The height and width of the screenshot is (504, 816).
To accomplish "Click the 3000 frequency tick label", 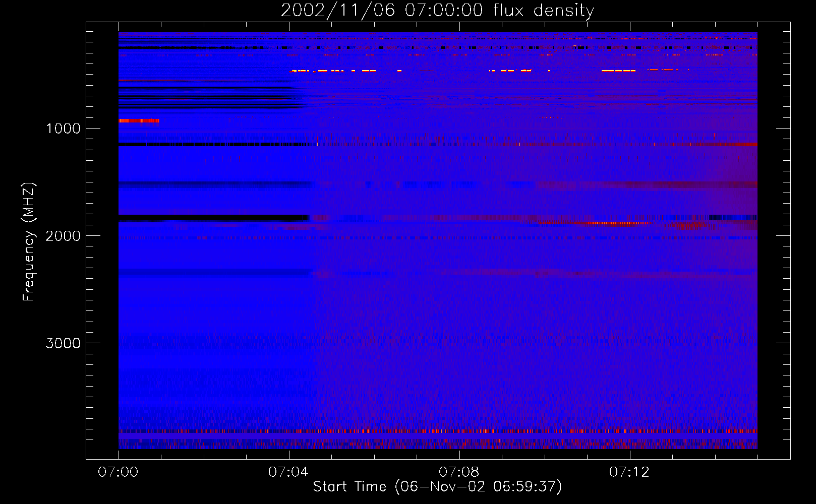I will 64,343.
